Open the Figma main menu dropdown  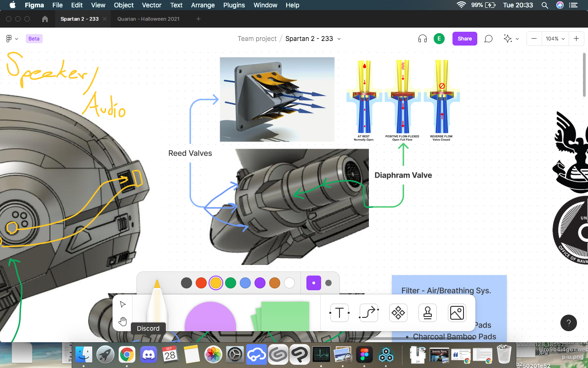[x=12, y=39]
